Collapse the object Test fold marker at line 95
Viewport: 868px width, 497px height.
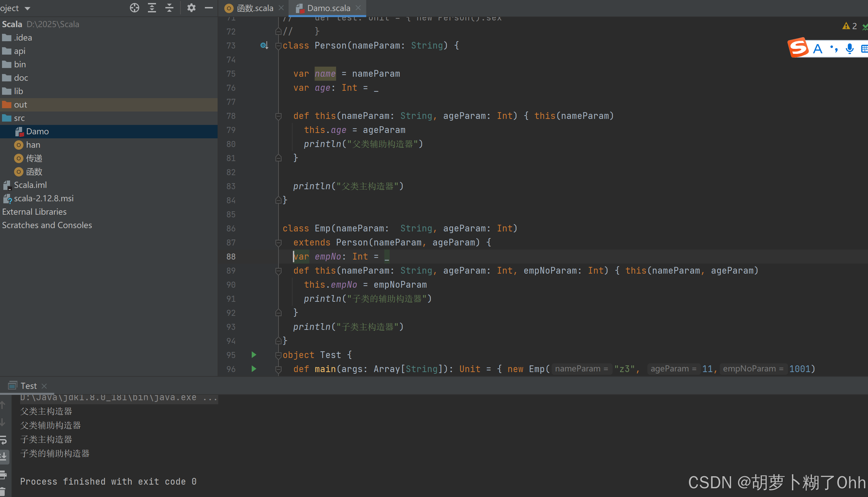279,355
